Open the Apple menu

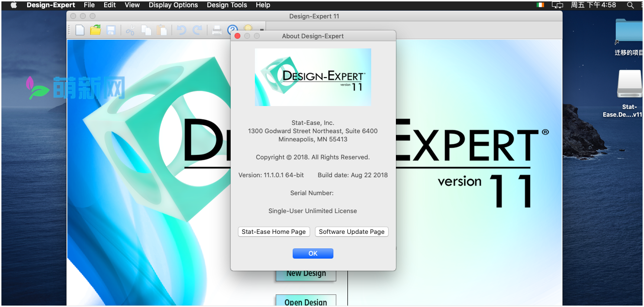[x=14, y=5]
